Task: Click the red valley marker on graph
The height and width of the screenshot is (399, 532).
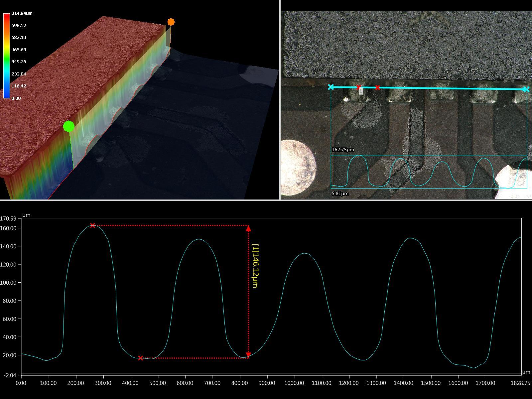Action: point(140,358)
